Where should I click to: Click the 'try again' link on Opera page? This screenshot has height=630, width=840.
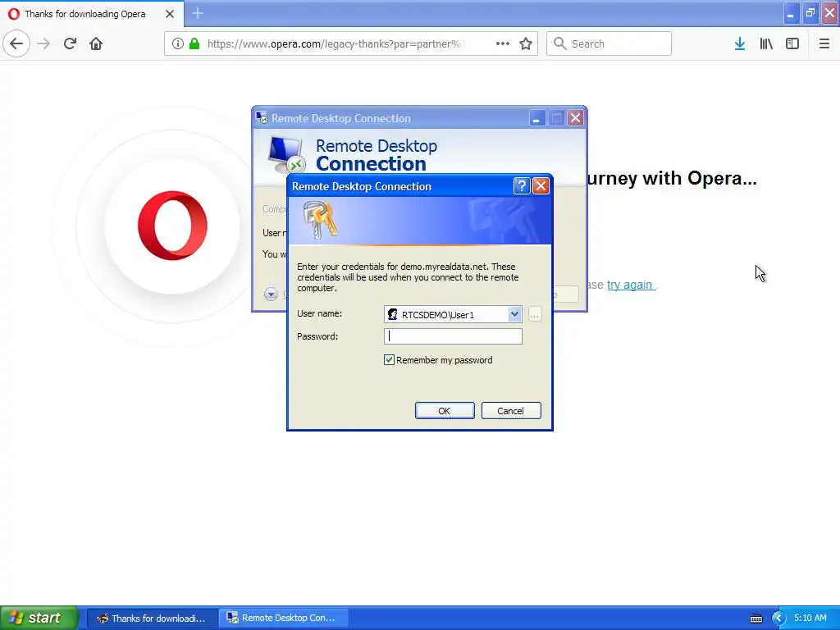(x=630, y=285)
